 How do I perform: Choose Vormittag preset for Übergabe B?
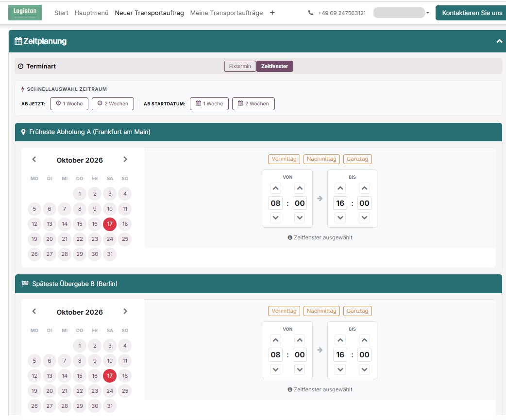point(284,311)
